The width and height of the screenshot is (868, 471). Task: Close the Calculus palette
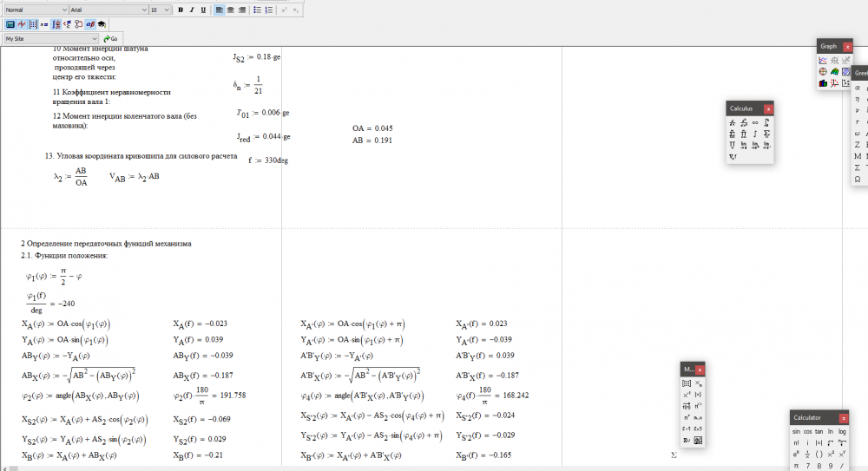[x=768, y=108]
